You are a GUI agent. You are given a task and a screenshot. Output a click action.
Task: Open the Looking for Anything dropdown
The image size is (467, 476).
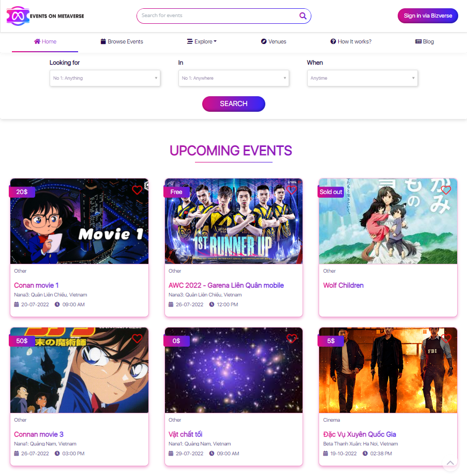click(x=105, y=78)
